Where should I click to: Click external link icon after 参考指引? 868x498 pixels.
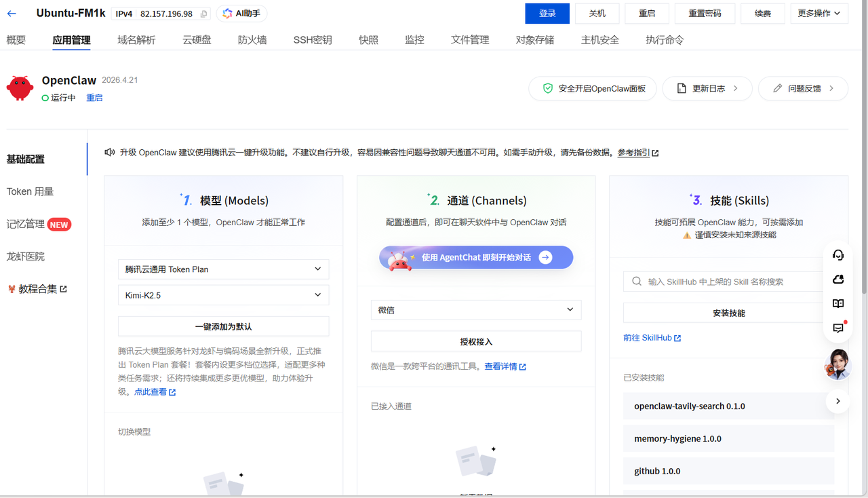655,153
